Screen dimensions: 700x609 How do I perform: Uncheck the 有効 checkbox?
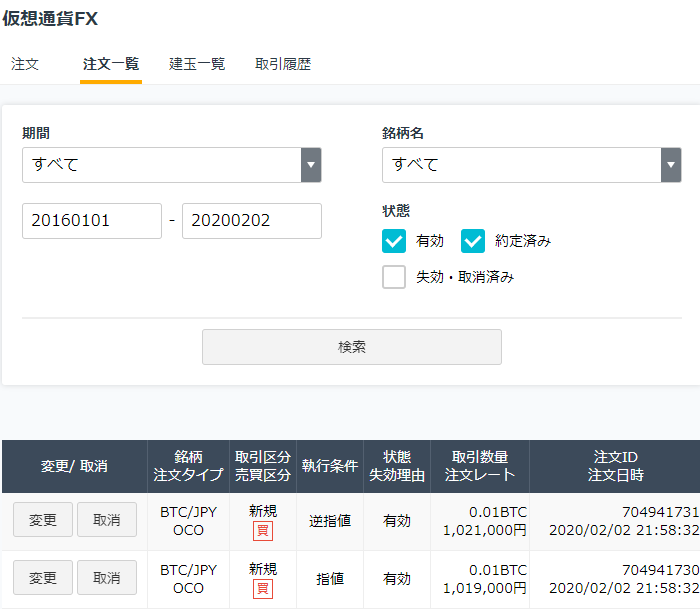[x=394, y=241]
